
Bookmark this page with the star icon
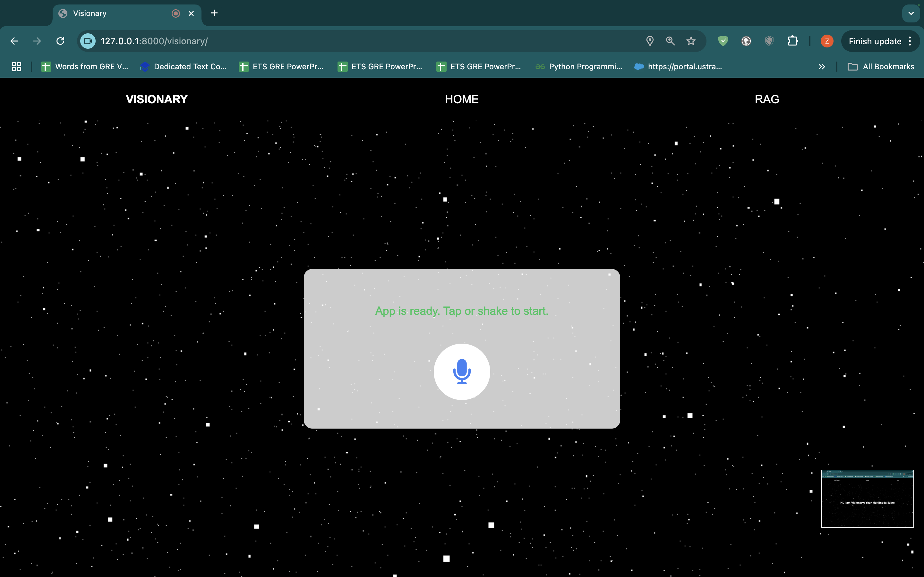pos(691,41)
